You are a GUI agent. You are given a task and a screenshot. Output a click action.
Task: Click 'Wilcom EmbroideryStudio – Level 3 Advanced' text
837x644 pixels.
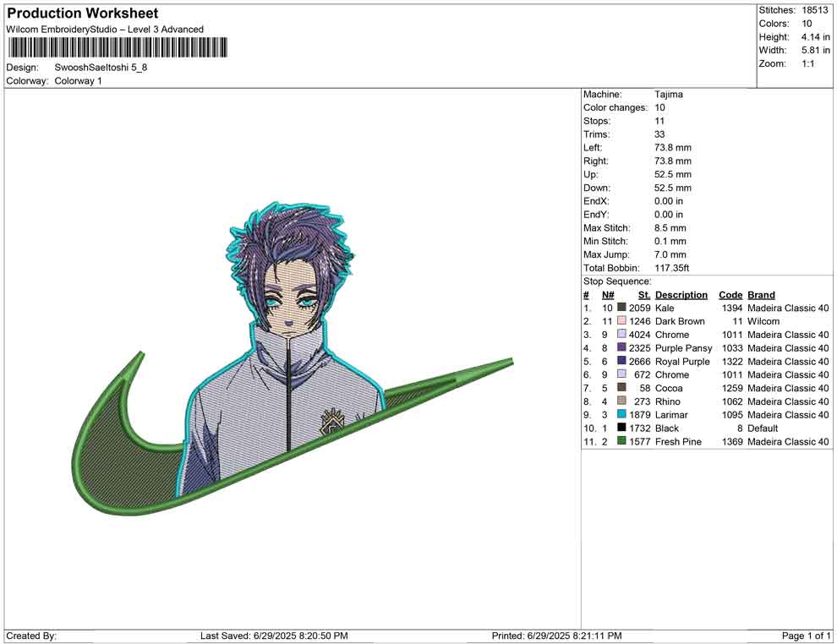105,30
